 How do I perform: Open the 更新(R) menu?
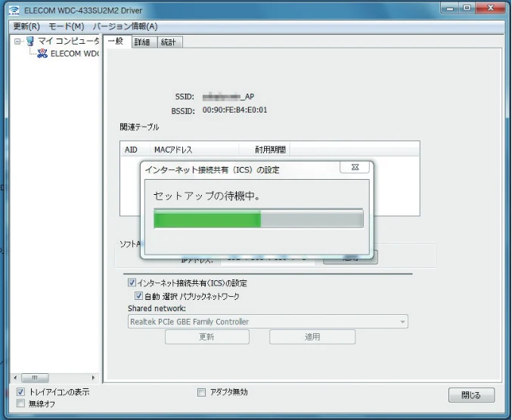pyautogui.click(x=26, y=26)
